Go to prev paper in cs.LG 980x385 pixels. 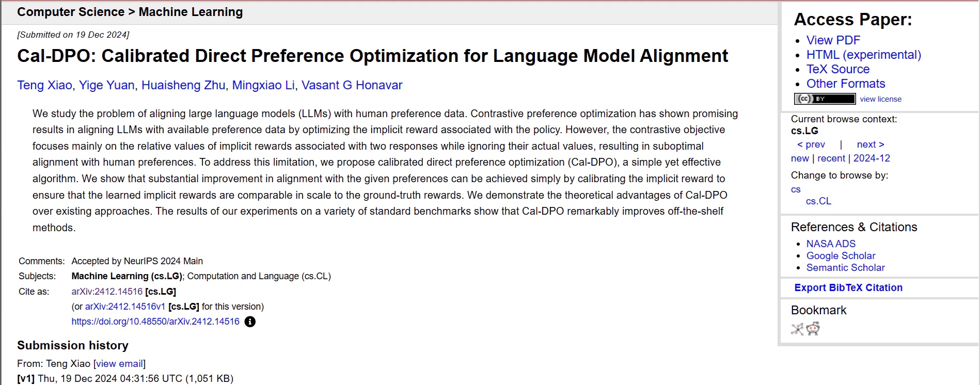coord(811,145)
